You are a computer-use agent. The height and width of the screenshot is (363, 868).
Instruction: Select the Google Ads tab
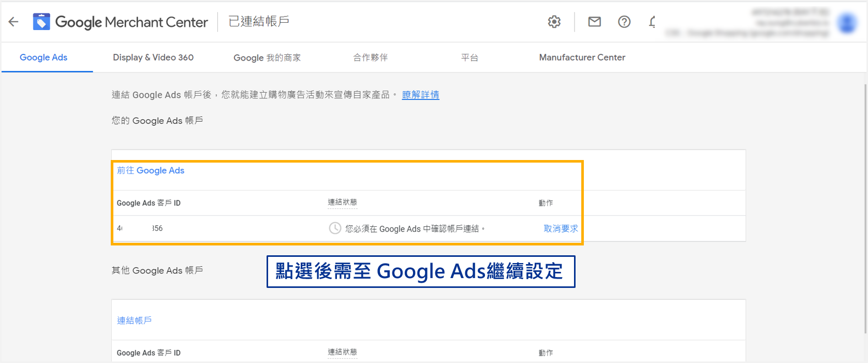[43, 57]
